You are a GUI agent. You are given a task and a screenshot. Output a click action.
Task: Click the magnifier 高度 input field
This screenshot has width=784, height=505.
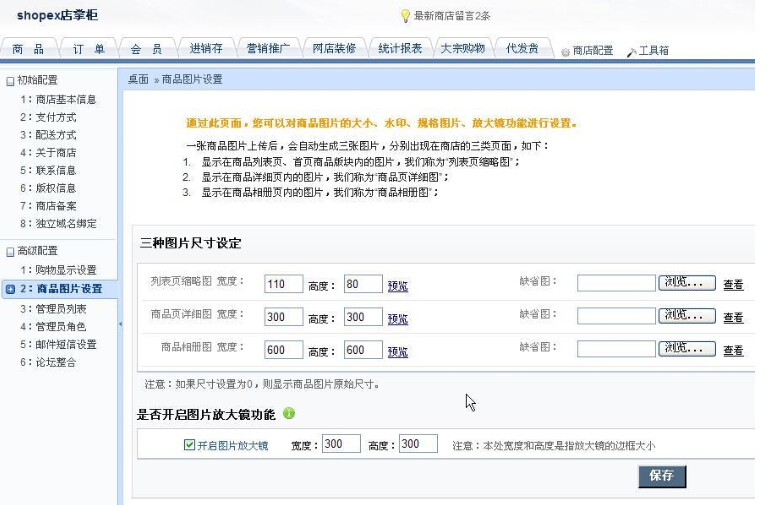(418, 444)
